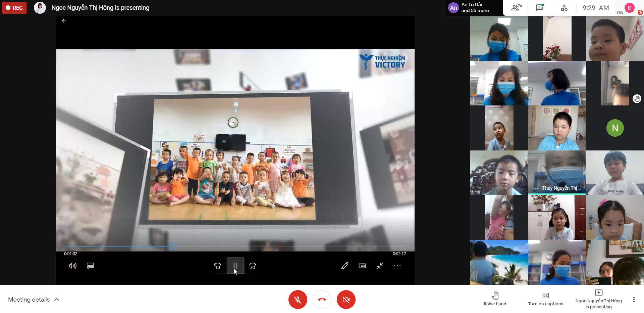This screenshot has width=644, height=313.
Task: Click the back arrow in video player
Action: 64,21
